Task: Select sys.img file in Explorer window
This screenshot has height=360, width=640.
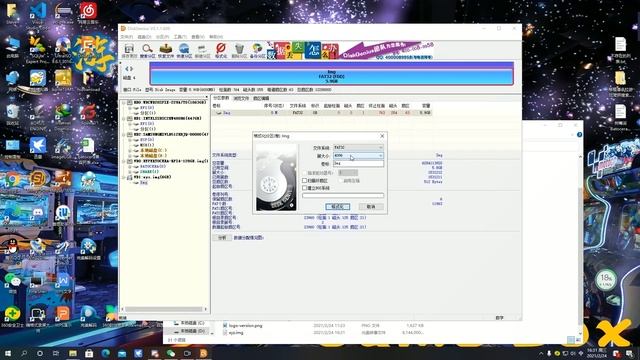Action: 236,333
